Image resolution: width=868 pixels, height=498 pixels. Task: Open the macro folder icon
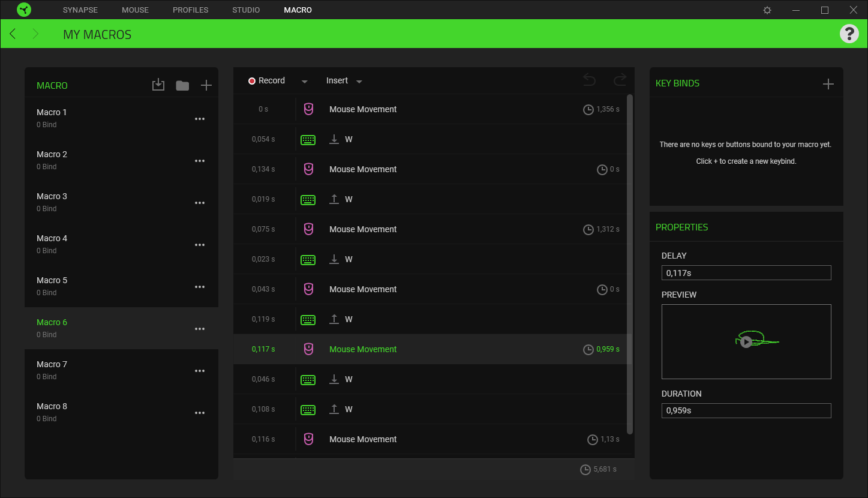(182, 85)
